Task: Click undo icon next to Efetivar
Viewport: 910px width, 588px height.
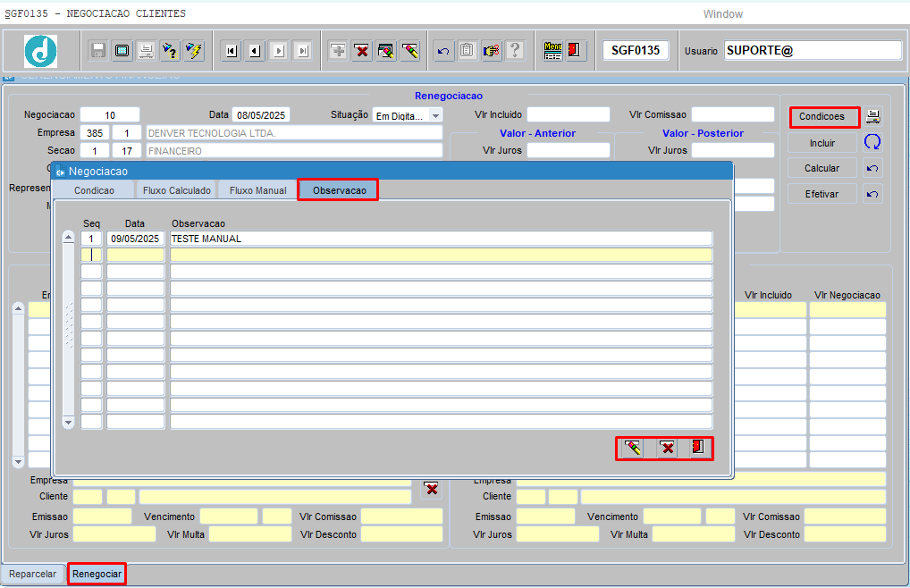Action: [872, 194]
